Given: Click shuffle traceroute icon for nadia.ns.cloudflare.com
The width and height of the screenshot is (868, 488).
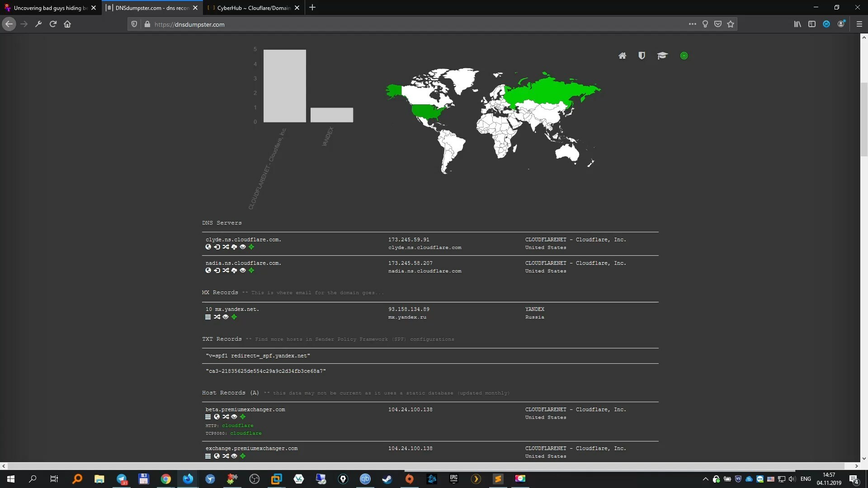Looking at the screenshot, I should point(226,270).
